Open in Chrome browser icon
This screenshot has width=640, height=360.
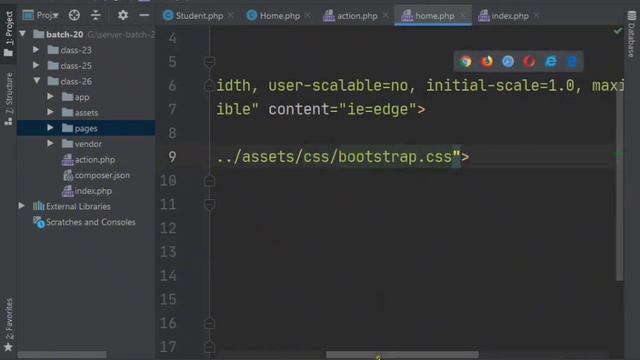tap(466, 61)
